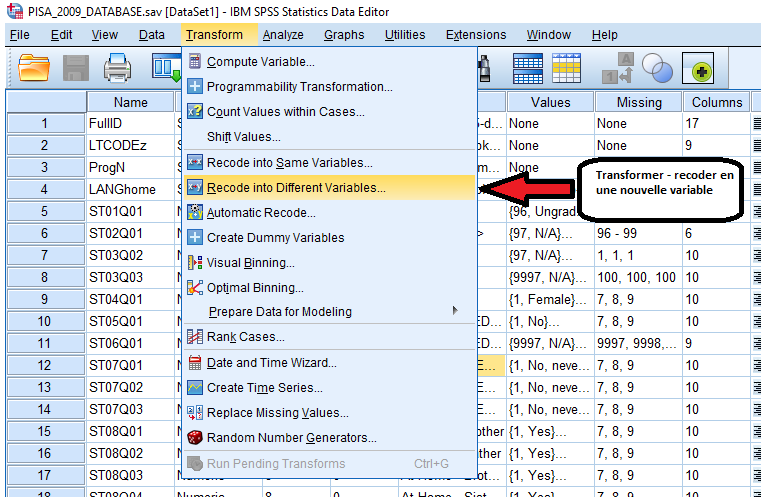This screenshot has width=761, height=497.
Task: Click the Values column header
Action: coord(550,102)
